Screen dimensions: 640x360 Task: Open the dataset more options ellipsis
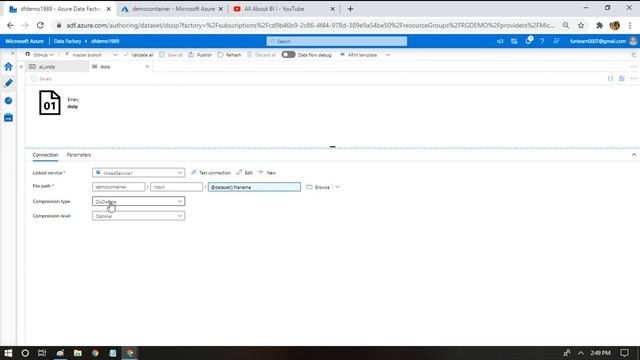633,78
